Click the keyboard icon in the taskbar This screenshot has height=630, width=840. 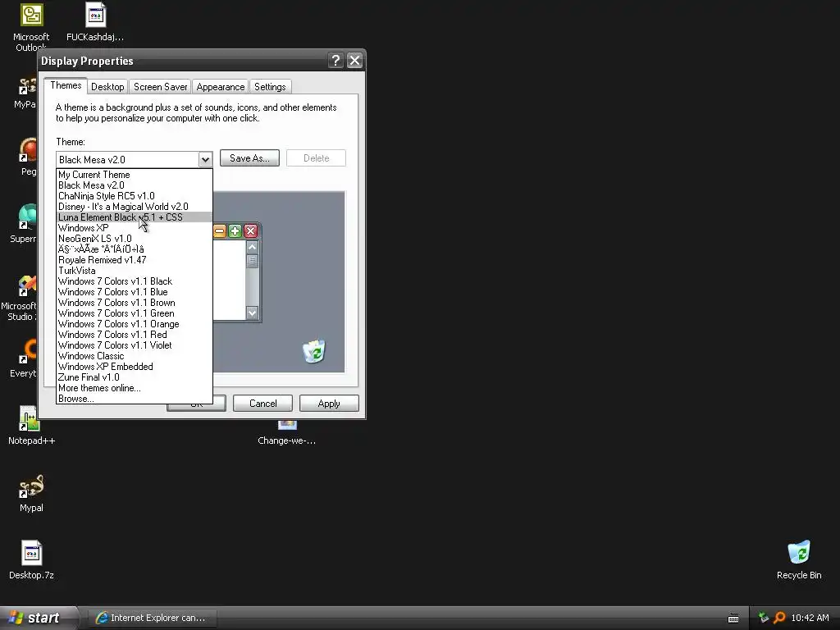(733, 619)
